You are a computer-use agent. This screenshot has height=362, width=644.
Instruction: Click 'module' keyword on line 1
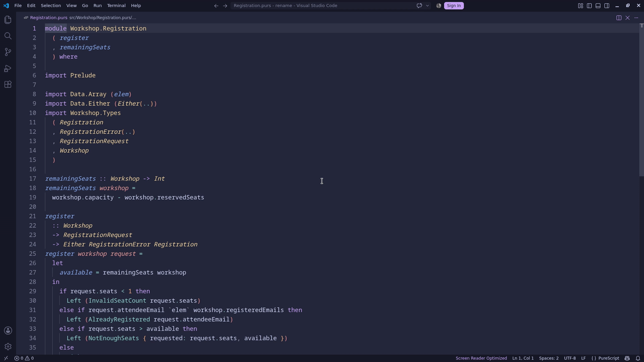click(56, 29)
